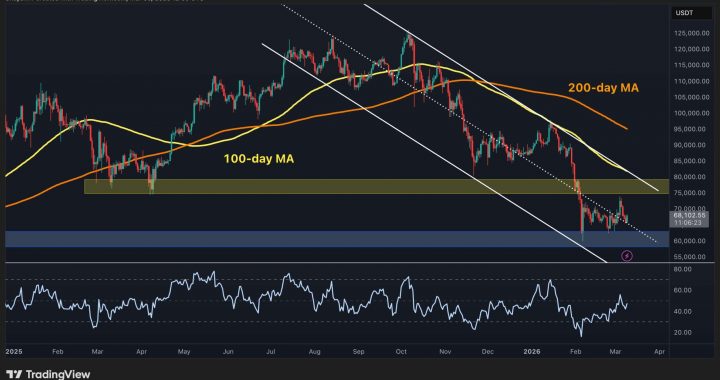Viewport: 720px width, 380px height.
Task: Click the 55,000.00 price axis label
Action: click(690, 257)
